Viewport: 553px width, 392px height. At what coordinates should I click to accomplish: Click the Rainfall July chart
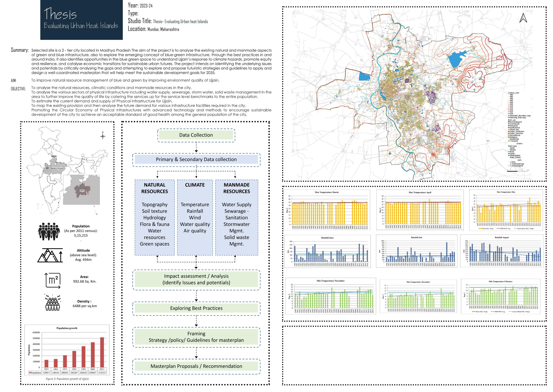pos(416,251)
